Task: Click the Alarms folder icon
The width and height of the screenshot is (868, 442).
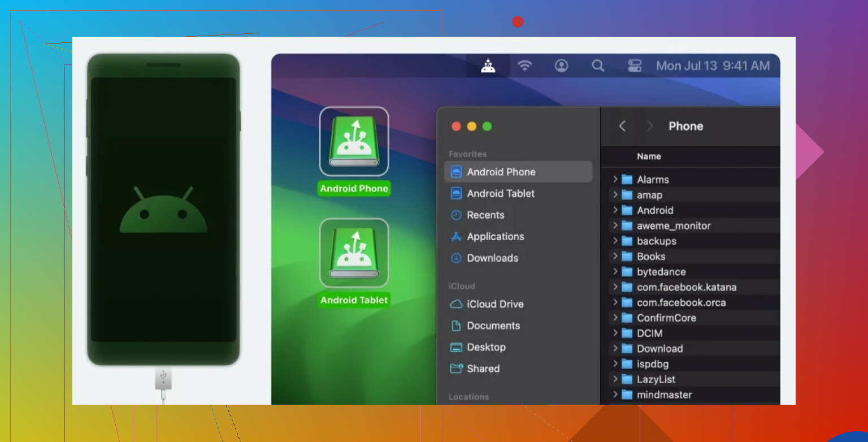Action: click(x=627, y=179)
